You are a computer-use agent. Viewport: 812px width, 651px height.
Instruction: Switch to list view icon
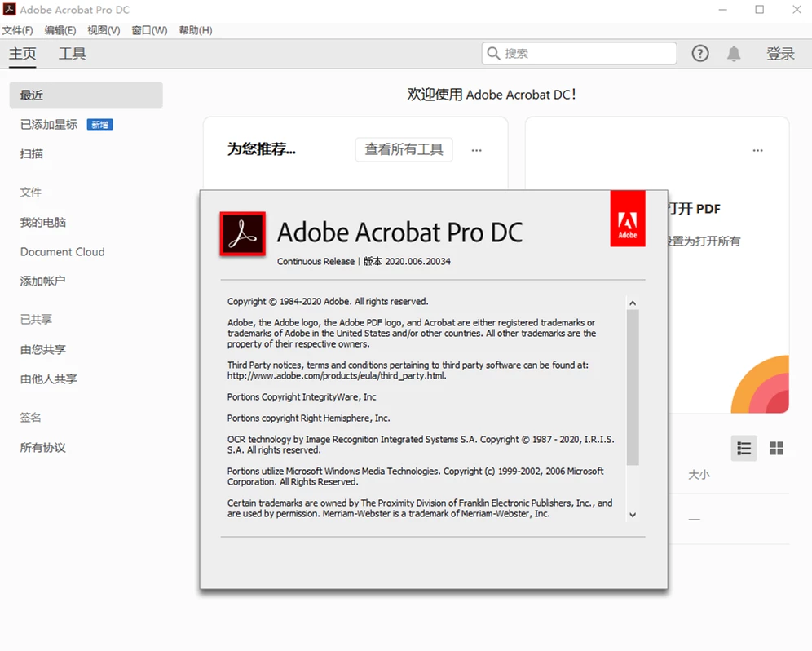point(744,448)
